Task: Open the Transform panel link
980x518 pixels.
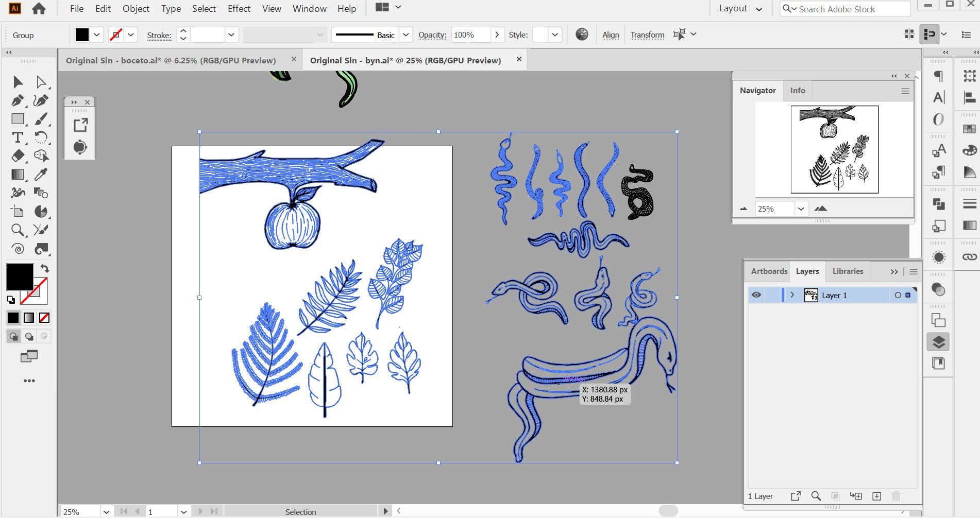Action: pyautogui.click(x=647, y=35)
